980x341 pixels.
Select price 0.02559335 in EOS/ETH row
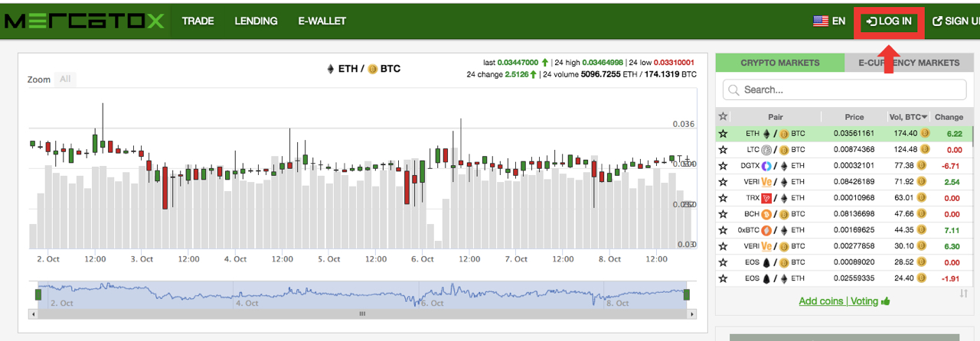coord(854,278)
